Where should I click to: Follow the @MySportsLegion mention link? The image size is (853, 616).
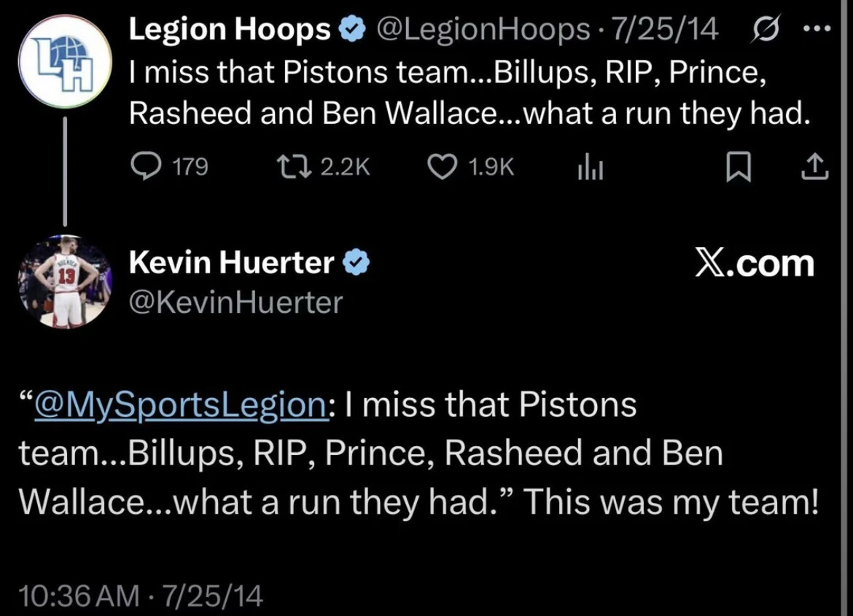[181, 405]
